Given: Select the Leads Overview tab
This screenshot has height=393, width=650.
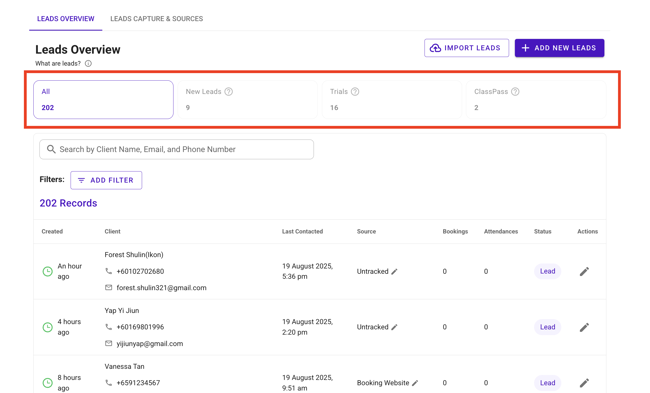Looking at the screenshot, I should tap(65, 19).
